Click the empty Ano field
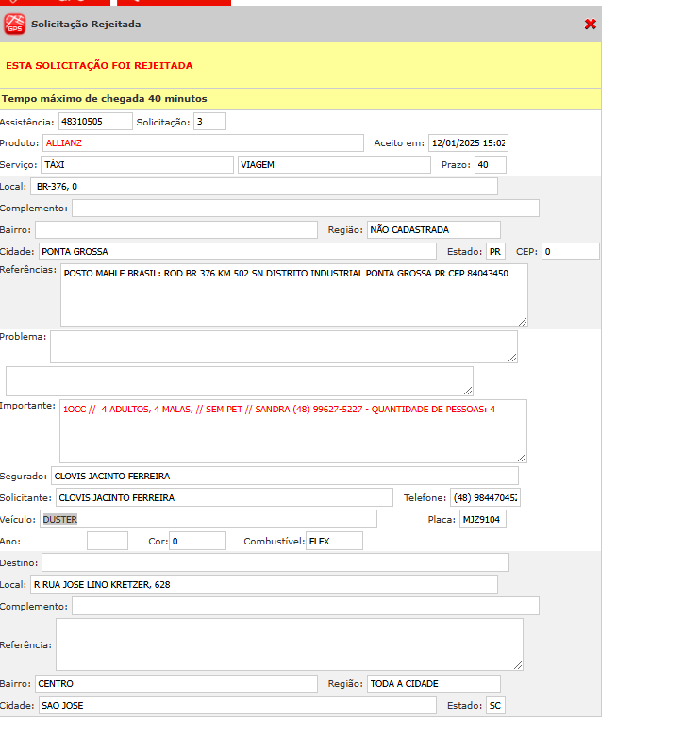 pyautogui.click(x=108, y=541)
